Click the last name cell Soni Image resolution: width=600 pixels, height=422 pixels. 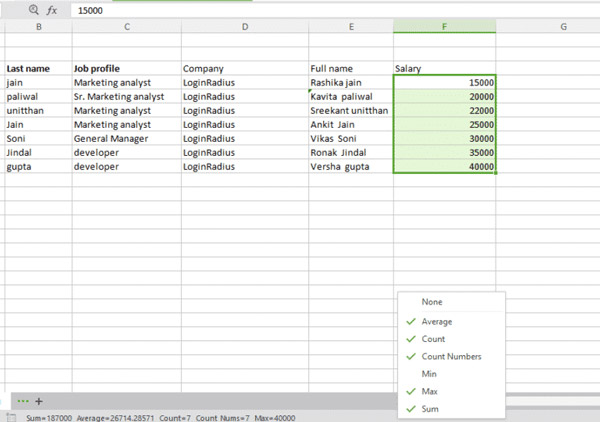point(38,138)
